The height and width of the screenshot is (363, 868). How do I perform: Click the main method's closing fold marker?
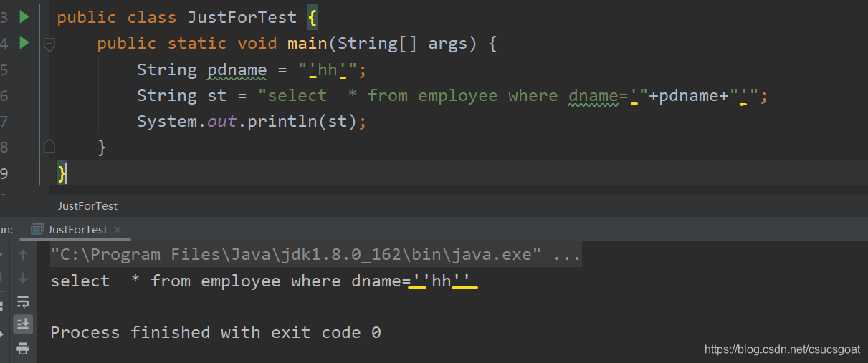tap(49, 147)
